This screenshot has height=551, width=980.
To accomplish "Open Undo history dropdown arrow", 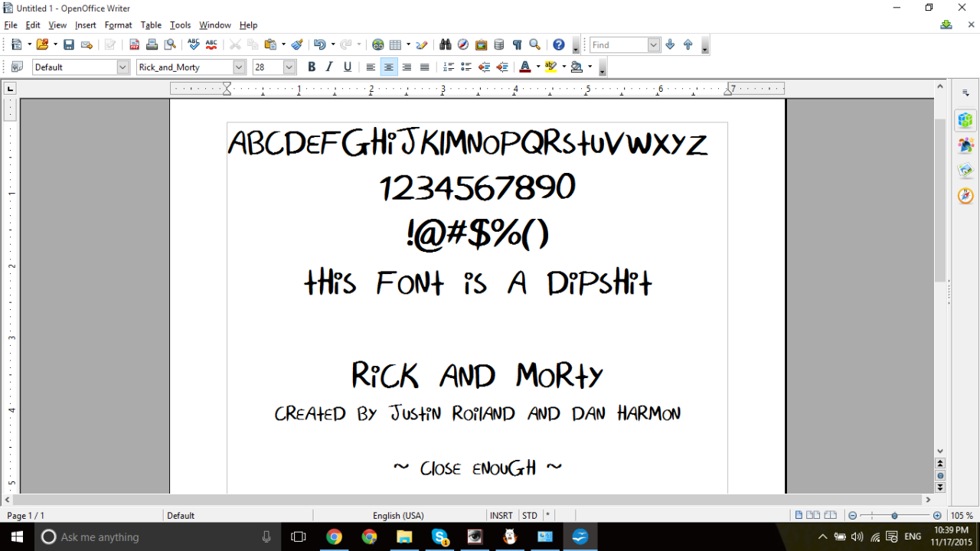I will coord(332,45).
